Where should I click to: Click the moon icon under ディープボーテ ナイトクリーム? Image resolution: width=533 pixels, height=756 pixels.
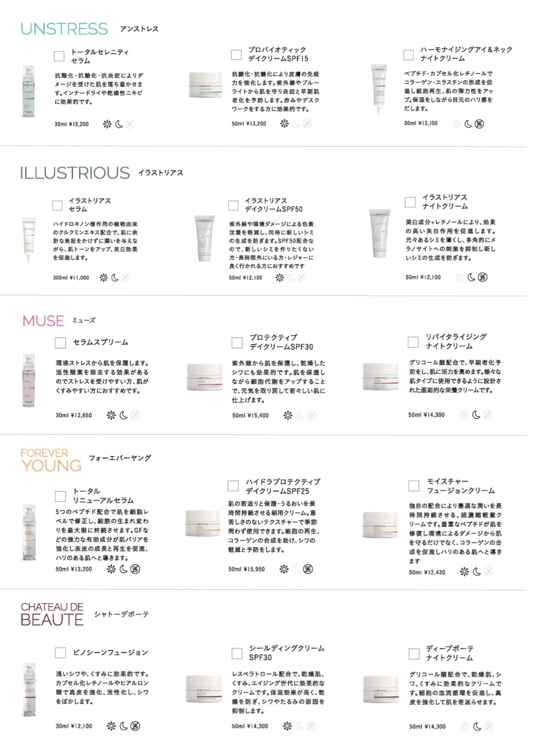(477, 726)
